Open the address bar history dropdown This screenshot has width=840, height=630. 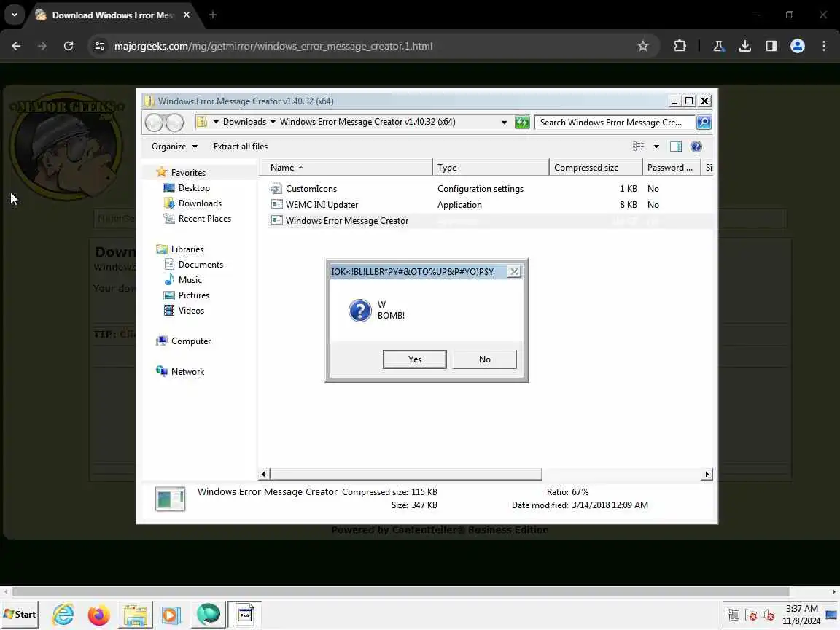tap(504, 122)
